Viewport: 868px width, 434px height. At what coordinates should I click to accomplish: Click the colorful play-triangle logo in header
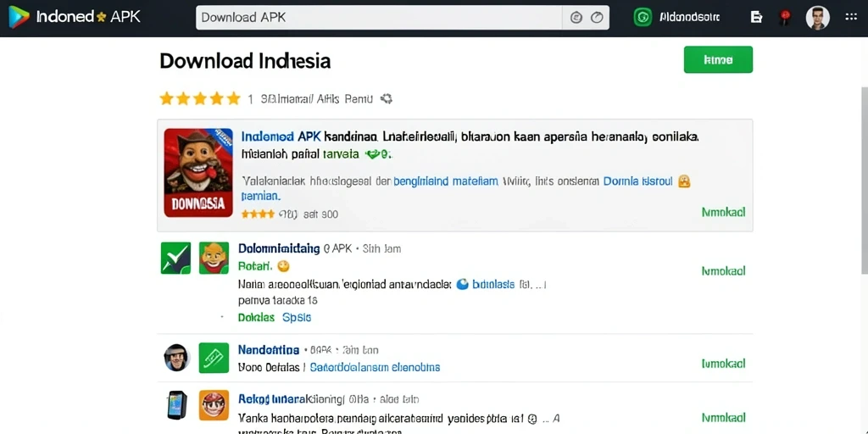click(19, 17)
